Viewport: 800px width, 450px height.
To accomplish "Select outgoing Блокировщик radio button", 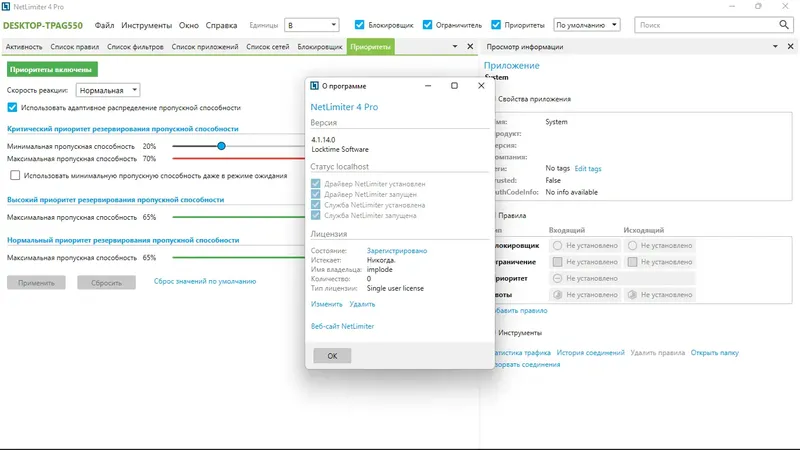I will click(x=632, y=245).
